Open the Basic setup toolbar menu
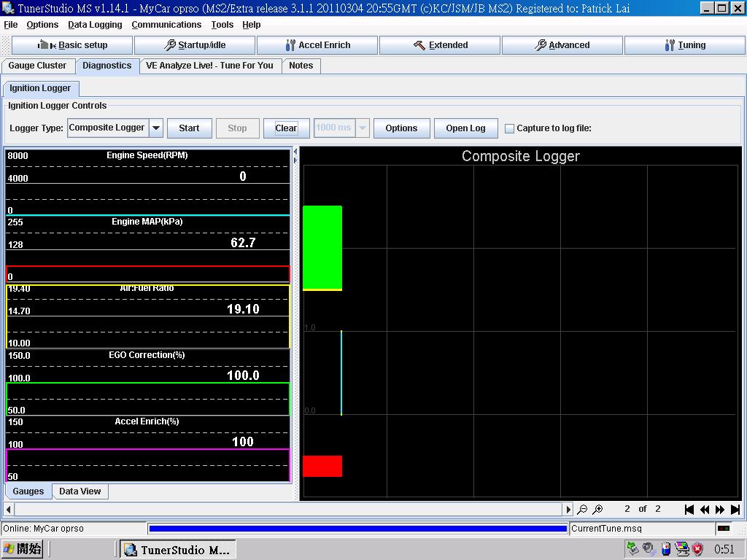The image size is (747, 560). (x=72, y=45)
